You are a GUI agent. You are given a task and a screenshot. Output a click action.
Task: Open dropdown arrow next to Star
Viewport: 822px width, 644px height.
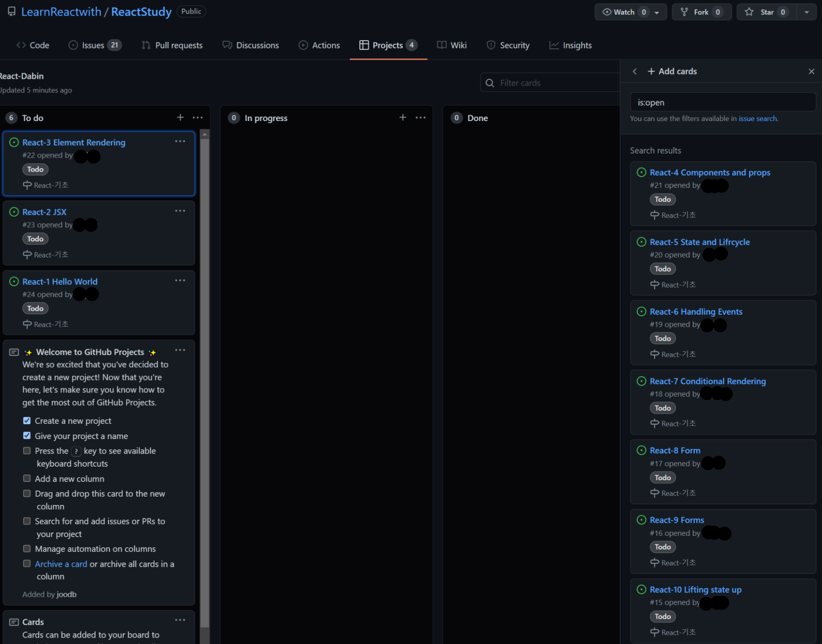tap(807, 13)
